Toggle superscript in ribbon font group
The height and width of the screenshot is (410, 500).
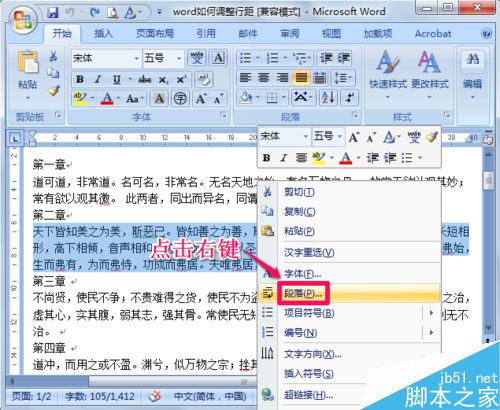point(181,80)
